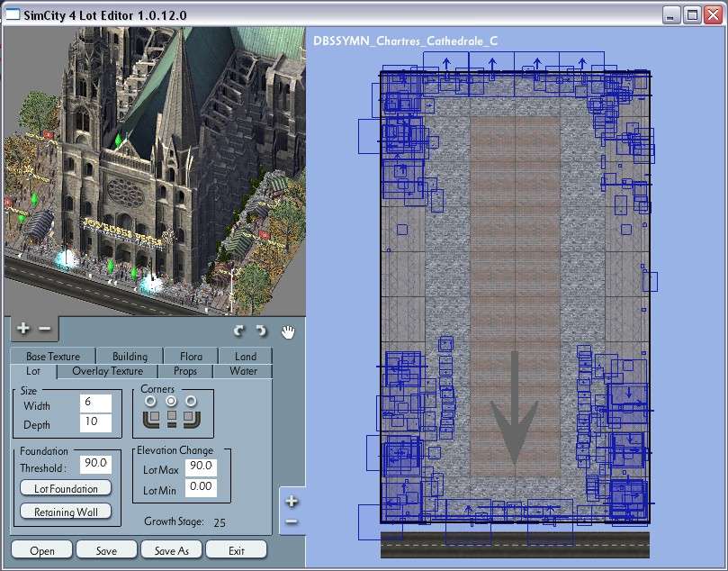728x571 pixels.
Task: Click the "Width" label
Action: (x=37, y=406)
